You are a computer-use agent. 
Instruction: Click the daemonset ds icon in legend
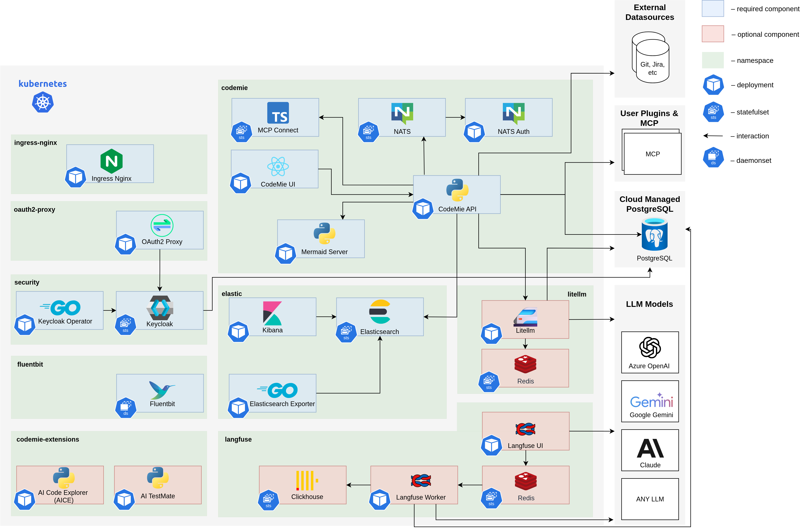coord(713,157)
